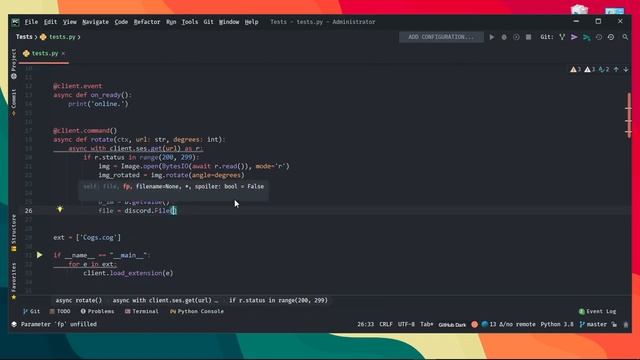Go to previous highlighted error arrow
The height and width of the screenshot is (360, 640).
tap(616, 69)
